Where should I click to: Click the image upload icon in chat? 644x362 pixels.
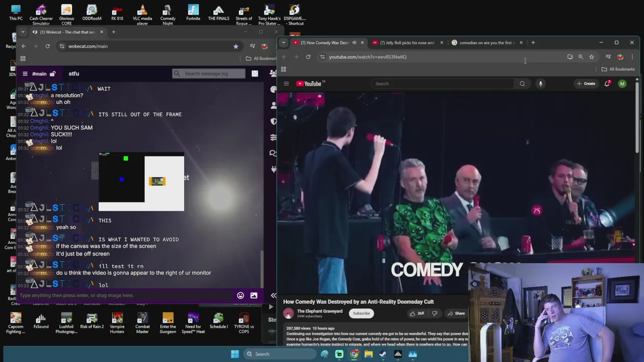[254, 295]
